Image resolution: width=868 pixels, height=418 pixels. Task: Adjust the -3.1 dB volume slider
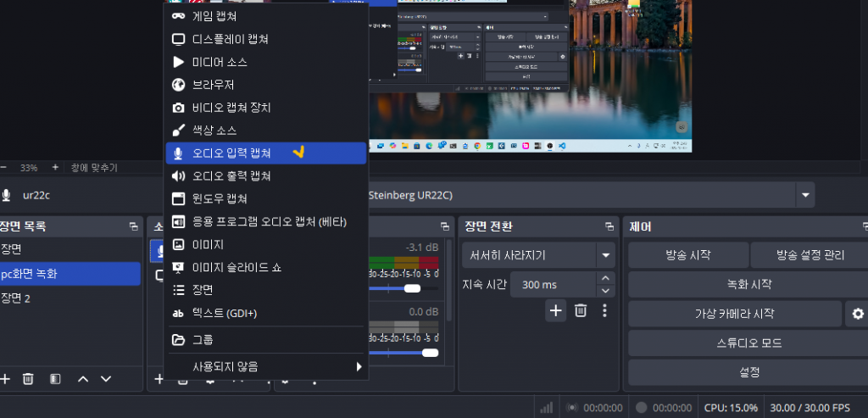coord(413,288)
